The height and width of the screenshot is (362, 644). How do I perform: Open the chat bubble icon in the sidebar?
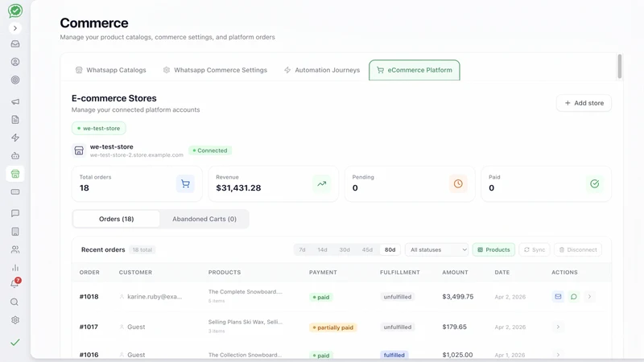15,213
